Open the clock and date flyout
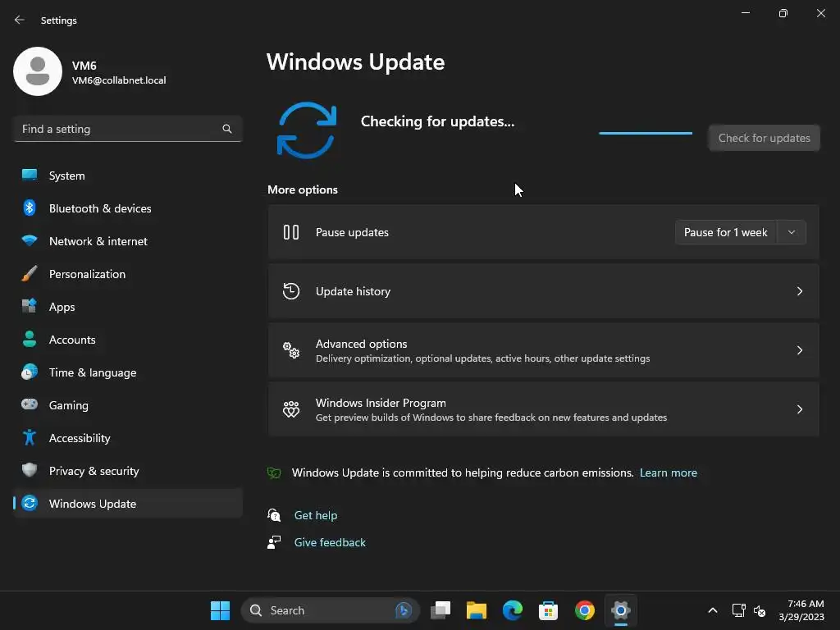 (801, 610)
